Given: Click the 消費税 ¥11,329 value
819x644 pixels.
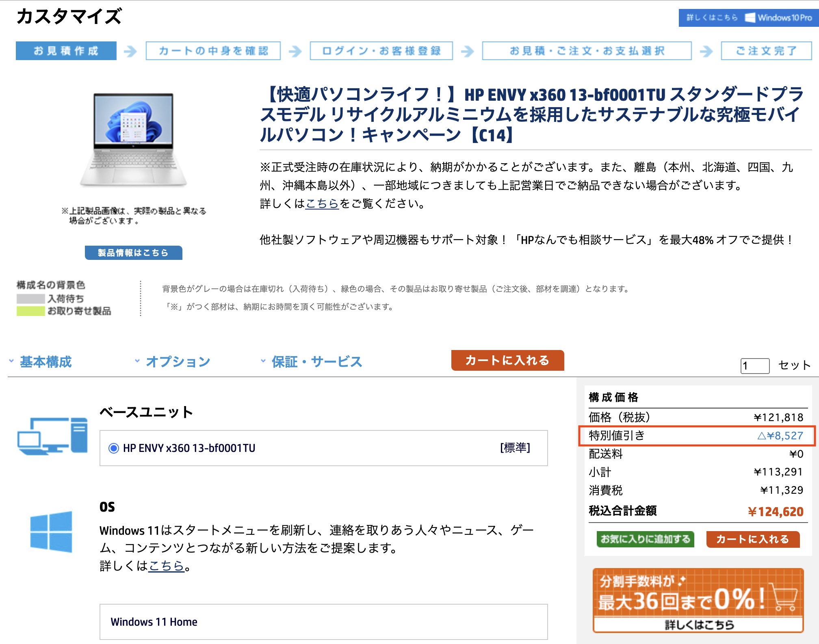Looking at the screenshot, I should click(782, 490).
